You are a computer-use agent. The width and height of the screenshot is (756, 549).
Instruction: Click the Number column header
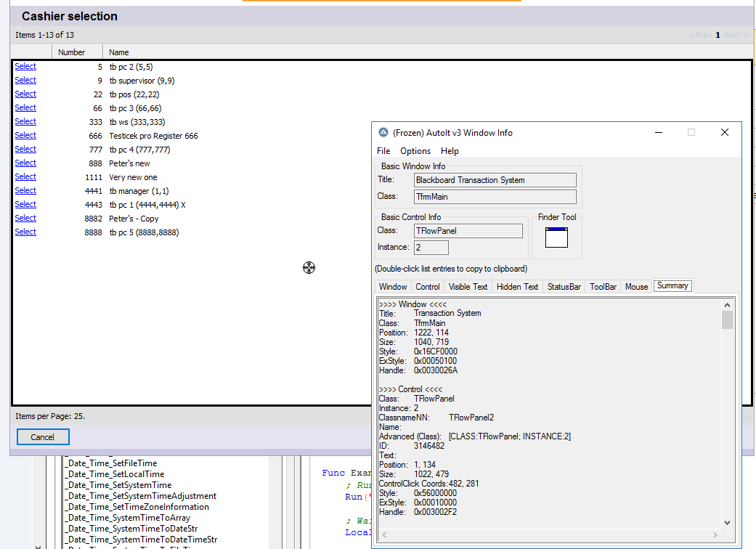(77, 52)
